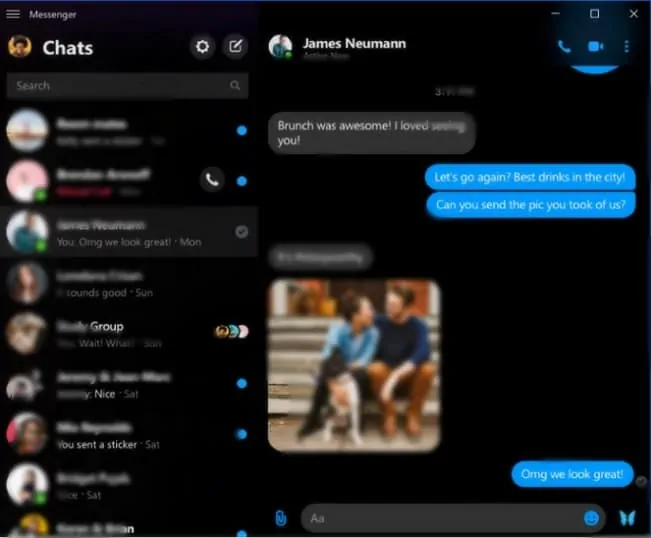Click the unread dot on the first chat
Screen dimensions: 651x538
(242, 130)
